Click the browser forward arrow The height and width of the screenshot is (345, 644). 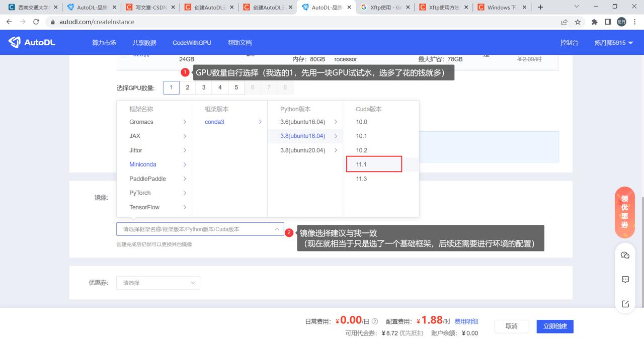pyautogui.click(x=23, y=22)
